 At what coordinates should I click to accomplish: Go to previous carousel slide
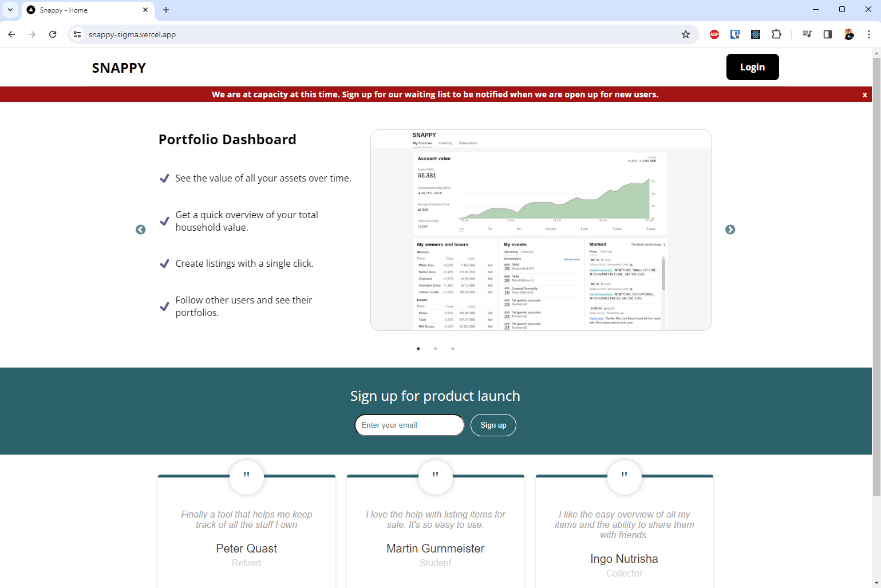141,230
